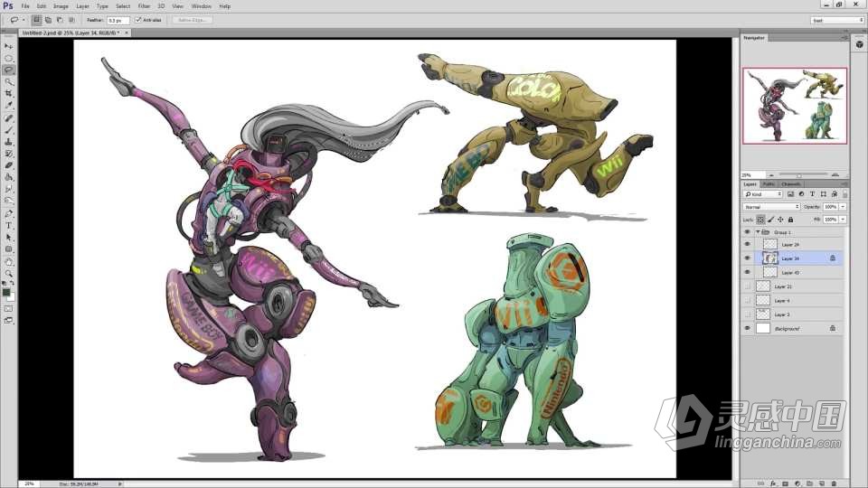Image resolution: width=868 pixels, height=488 pixels.
Task: Select the History Brush tool
Action: coord(8,154)
